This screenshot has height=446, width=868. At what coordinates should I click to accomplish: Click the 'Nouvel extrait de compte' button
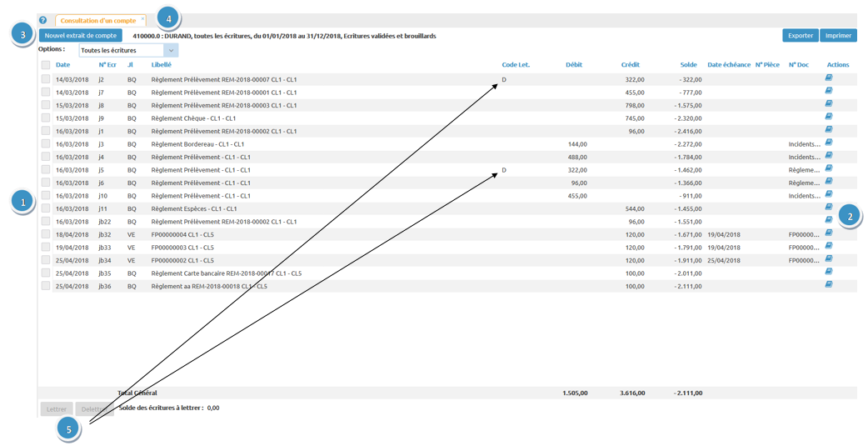(x=81, y=36)
